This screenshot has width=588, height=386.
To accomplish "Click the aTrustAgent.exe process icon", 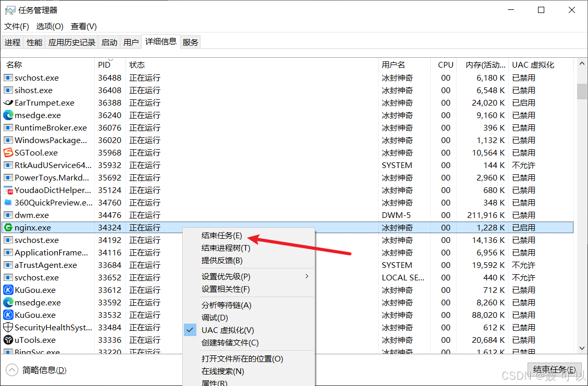I will tap(8, 265).
